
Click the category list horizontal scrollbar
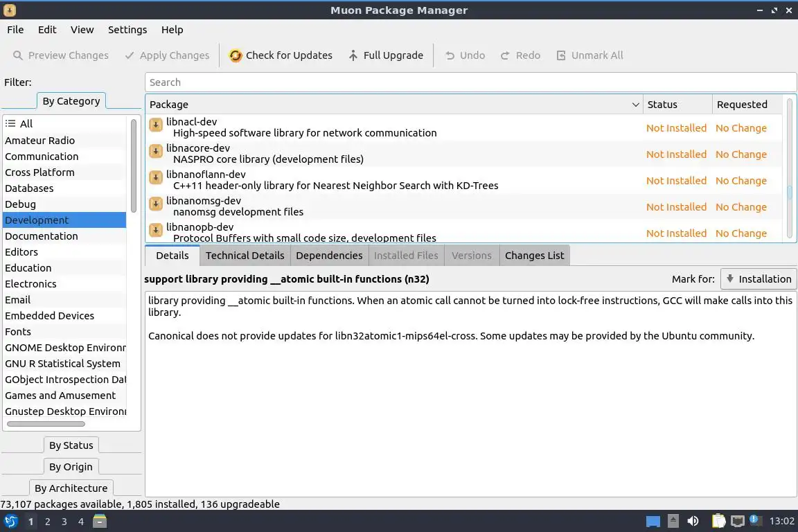(46, 423)
